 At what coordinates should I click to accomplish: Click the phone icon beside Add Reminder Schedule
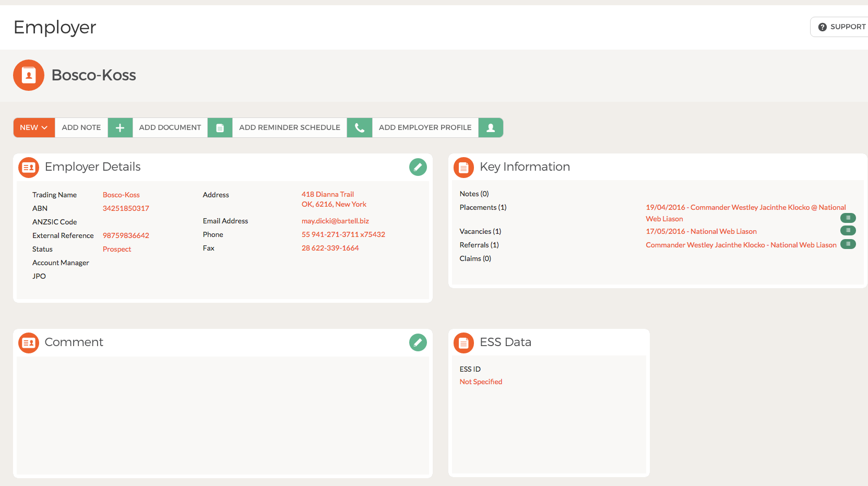tap(360, 128)
